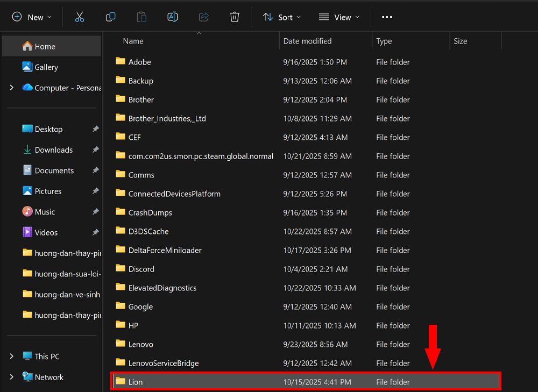Expand the Network tree node
Screen dimensions: 538x392
tap(12, 377)
